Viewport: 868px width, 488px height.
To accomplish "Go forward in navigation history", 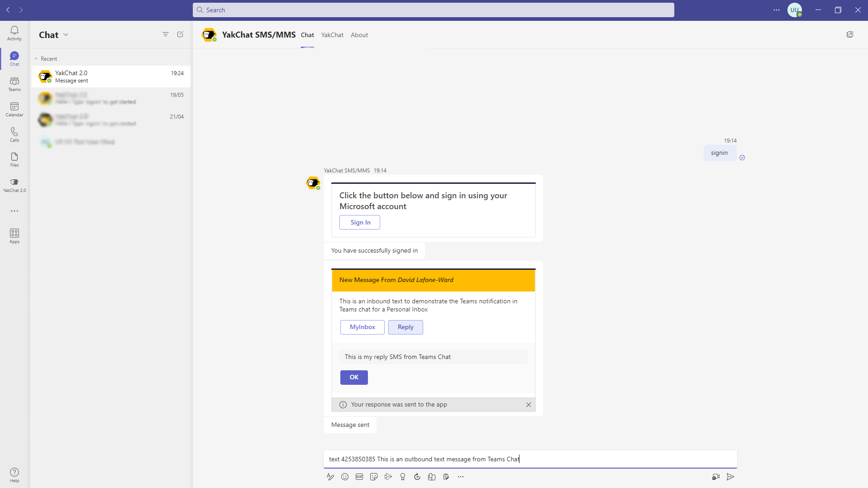I will (x=21, y=10).
